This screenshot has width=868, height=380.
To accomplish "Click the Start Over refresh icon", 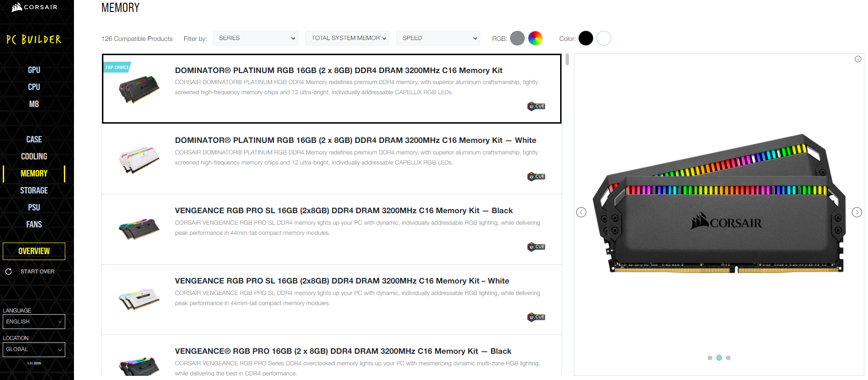I will coord(8,272).
